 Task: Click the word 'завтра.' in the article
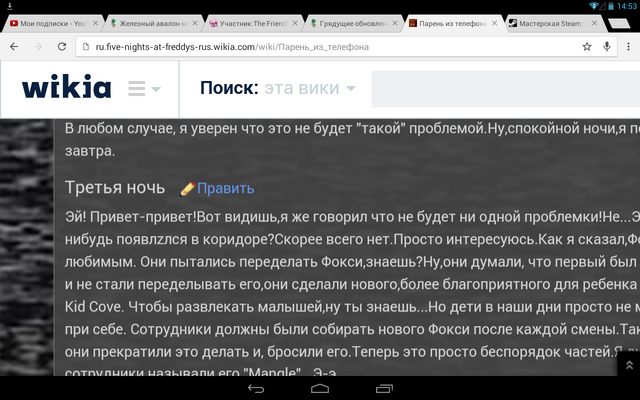point(90,151)
